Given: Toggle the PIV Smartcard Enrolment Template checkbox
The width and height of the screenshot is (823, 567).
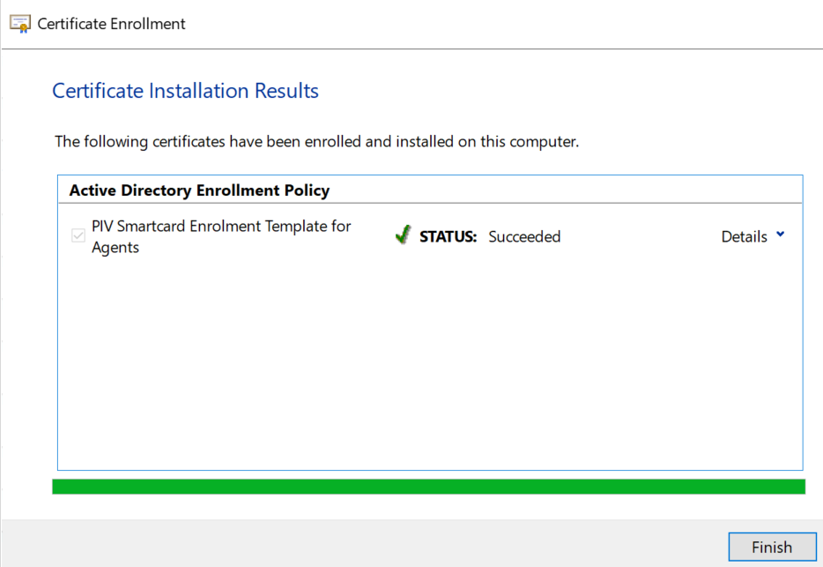Looking at the screenshot, I should [x=78, y=237].
